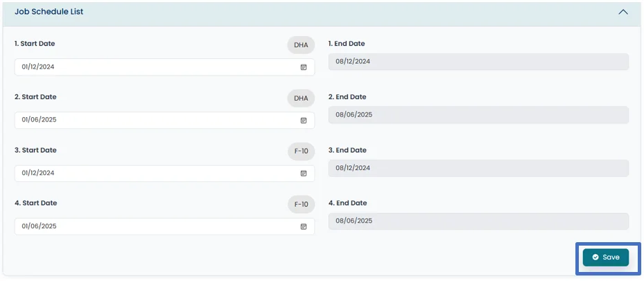Click the F-10 badge beside 3. Start Date
The height and width of the screenshot is (281, 644).
301,151
